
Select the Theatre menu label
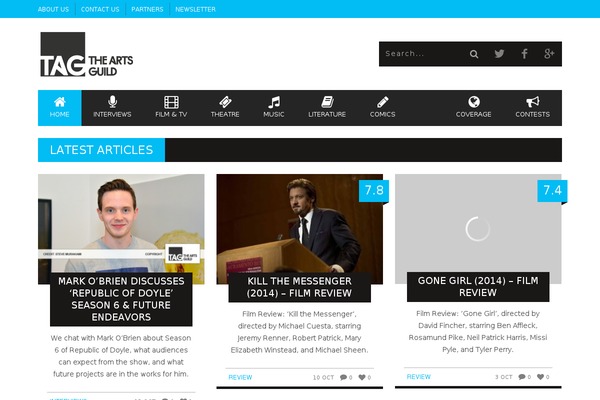pyautogui.click(x=225, y=114)
